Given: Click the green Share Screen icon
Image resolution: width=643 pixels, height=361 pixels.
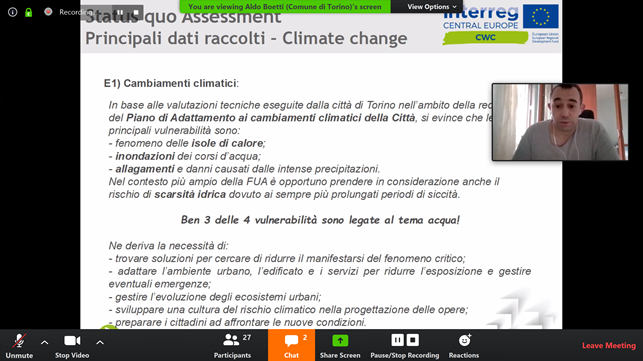Looking at the screenshot, I should 340,340.
